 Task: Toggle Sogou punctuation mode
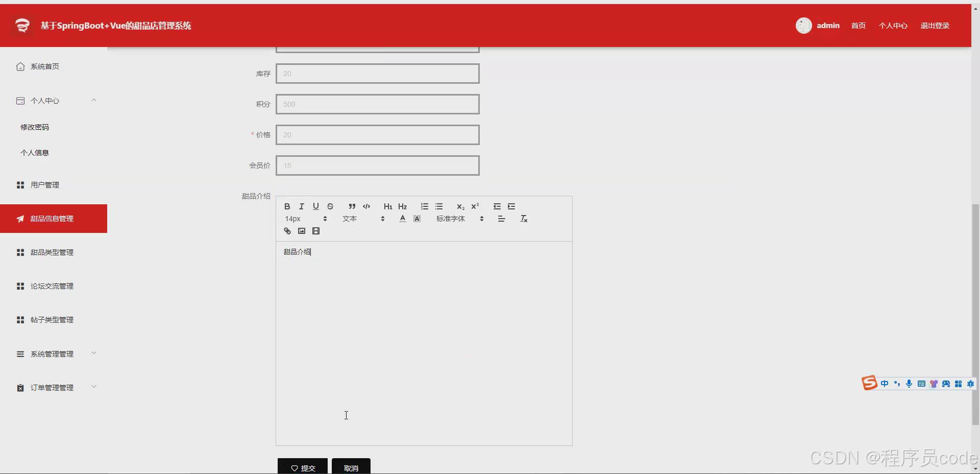click(897, 384)
